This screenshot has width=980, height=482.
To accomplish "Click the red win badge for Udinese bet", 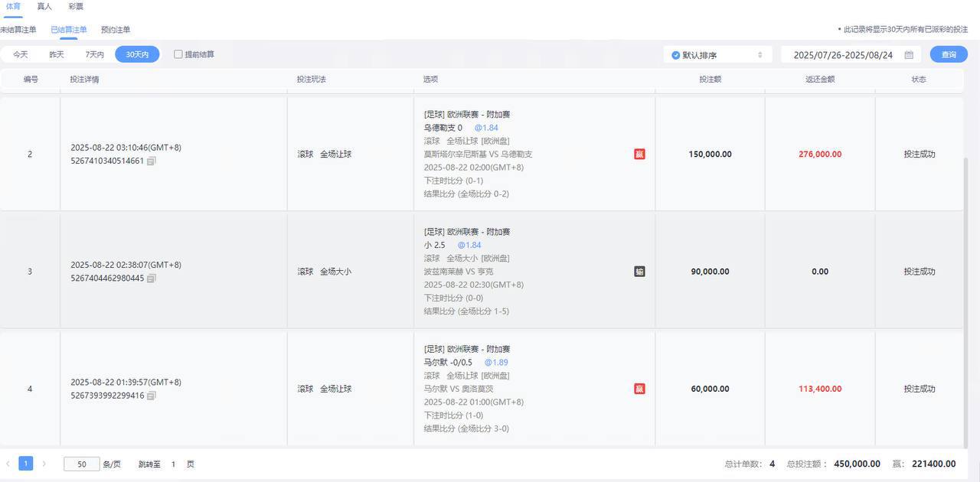I will coord(639,154).
